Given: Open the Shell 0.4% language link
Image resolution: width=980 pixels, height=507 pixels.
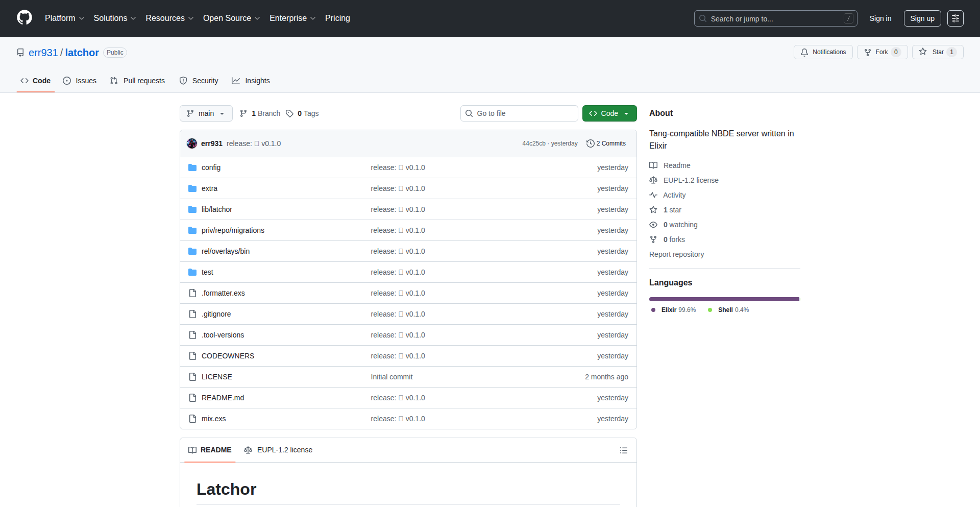Looking at the screenshot, I should [728, 310].
